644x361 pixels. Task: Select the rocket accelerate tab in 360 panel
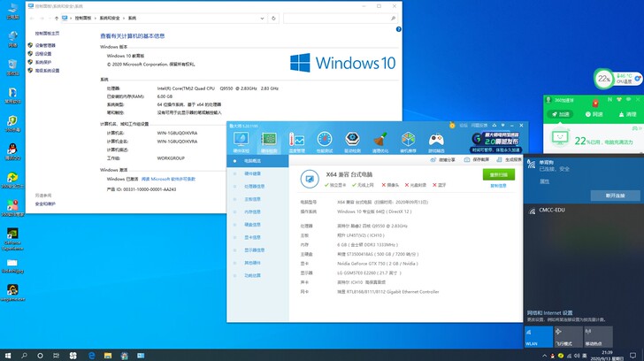point(560,114)
